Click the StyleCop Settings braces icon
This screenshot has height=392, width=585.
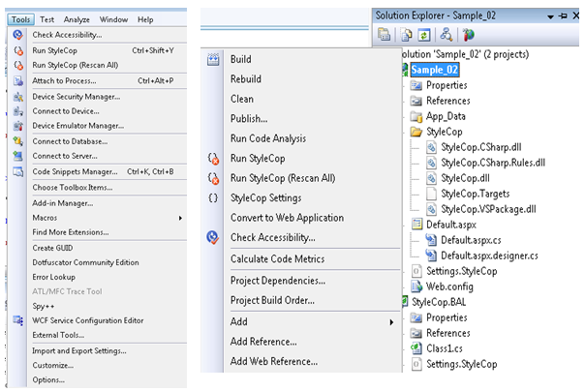click(213, 198)
